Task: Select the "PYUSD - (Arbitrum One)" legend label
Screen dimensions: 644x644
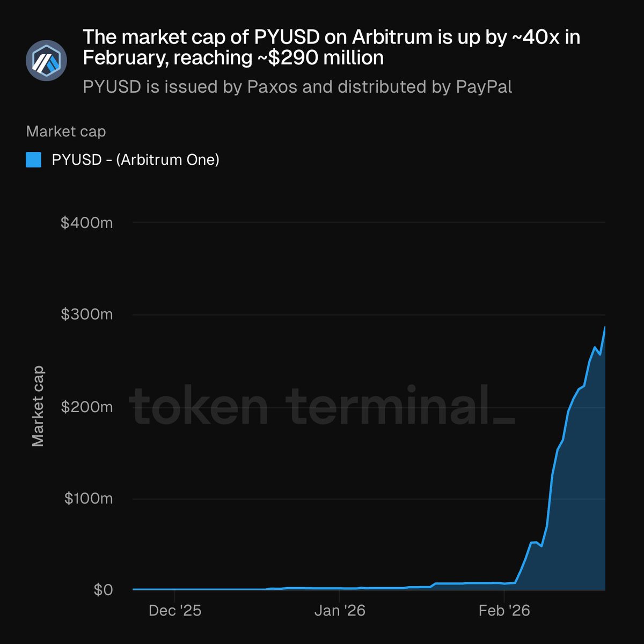Action: [135, 160]
